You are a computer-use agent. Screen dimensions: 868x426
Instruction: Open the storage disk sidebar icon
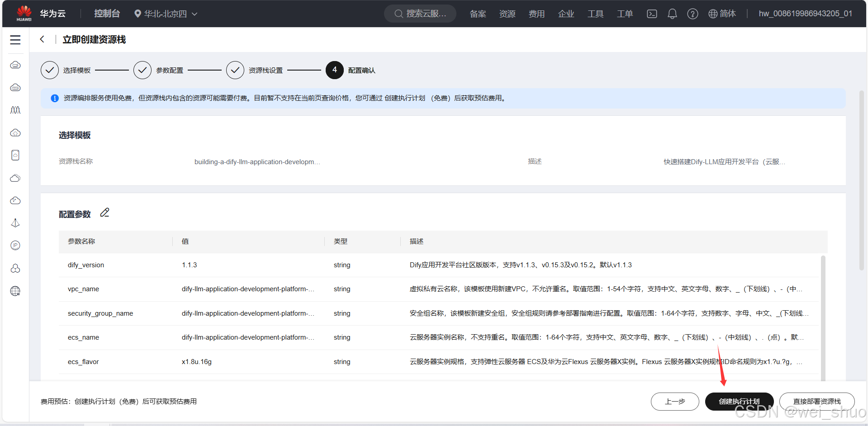coord(15,155)
